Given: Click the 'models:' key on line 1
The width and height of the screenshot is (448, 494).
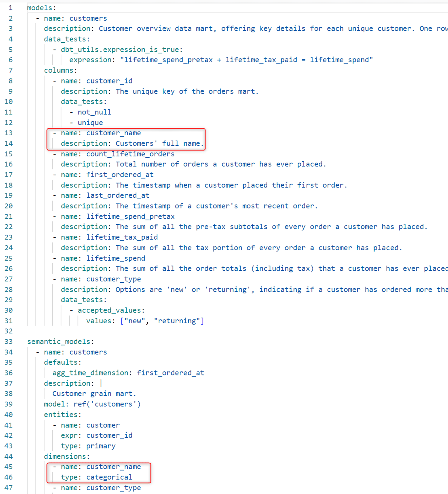Looking at the screenshot, I should 41,8.
